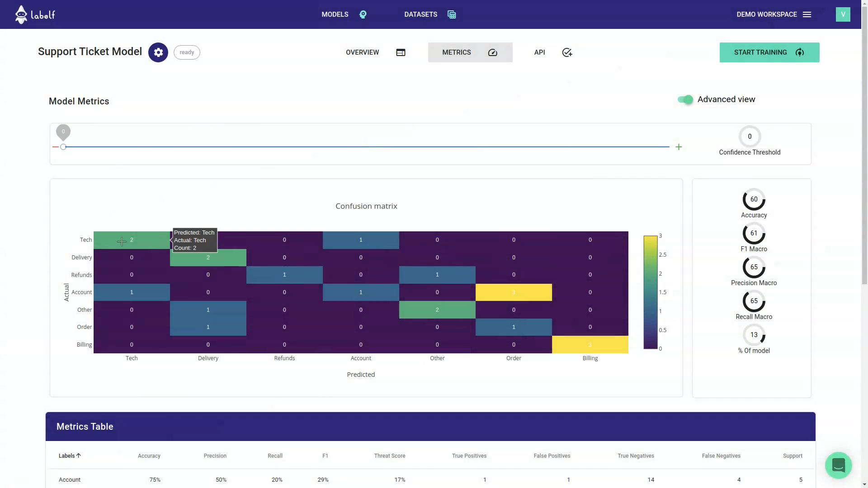
Task: Open the API tab
Action: (x=539, y=52)
